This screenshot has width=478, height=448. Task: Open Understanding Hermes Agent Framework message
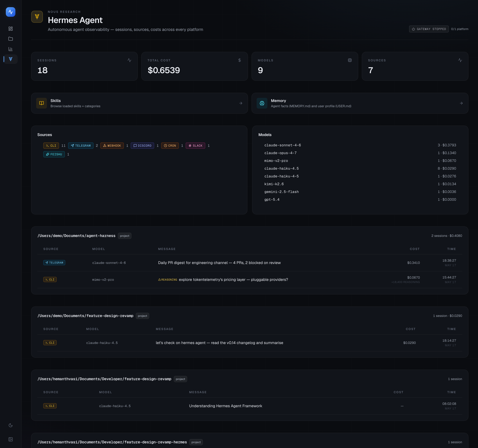(226, 406)
